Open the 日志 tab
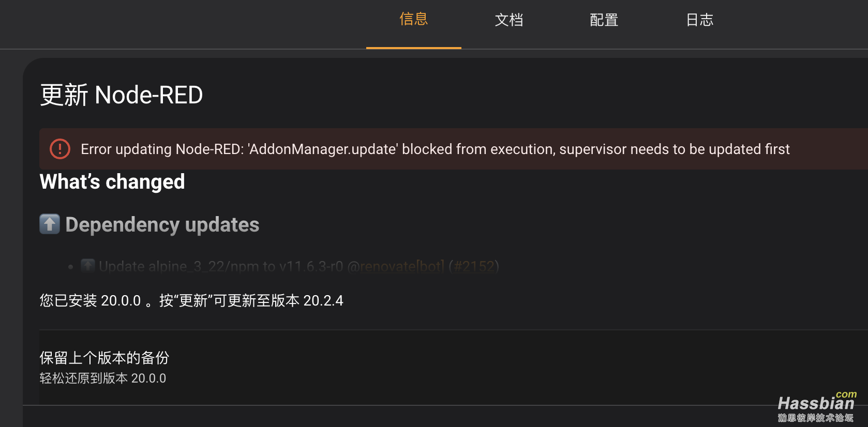 [x=699, y=20]
